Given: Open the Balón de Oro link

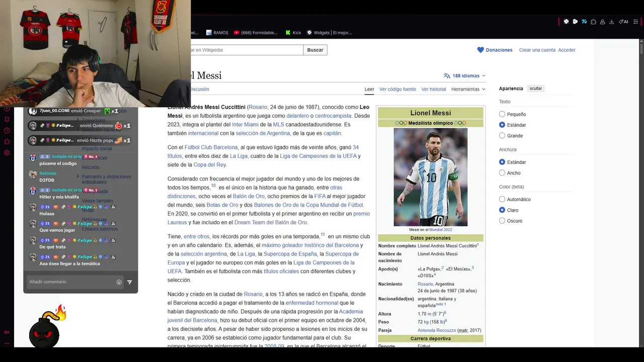Looking at the screenshot, I should coord(249,196).
